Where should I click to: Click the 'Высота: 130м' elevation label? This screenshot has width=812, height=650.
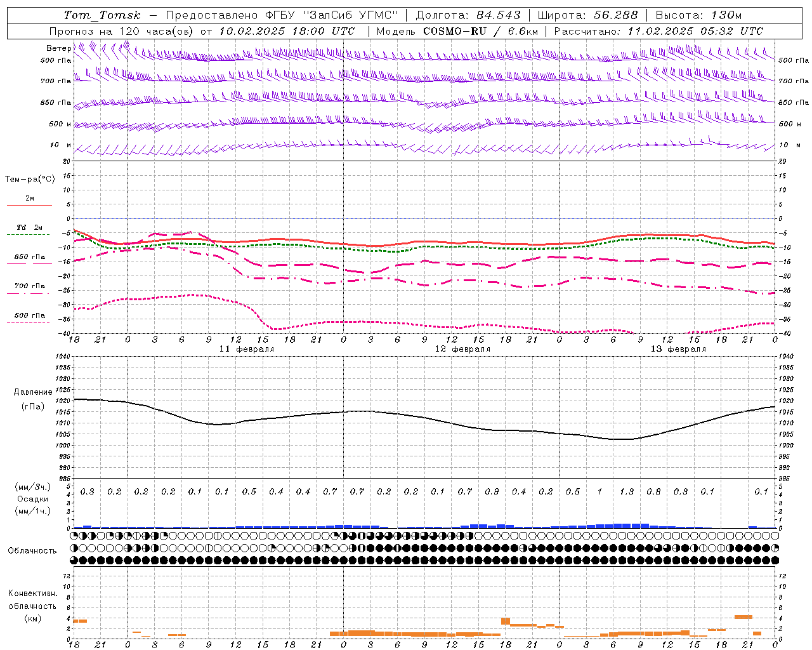[698, 15]
